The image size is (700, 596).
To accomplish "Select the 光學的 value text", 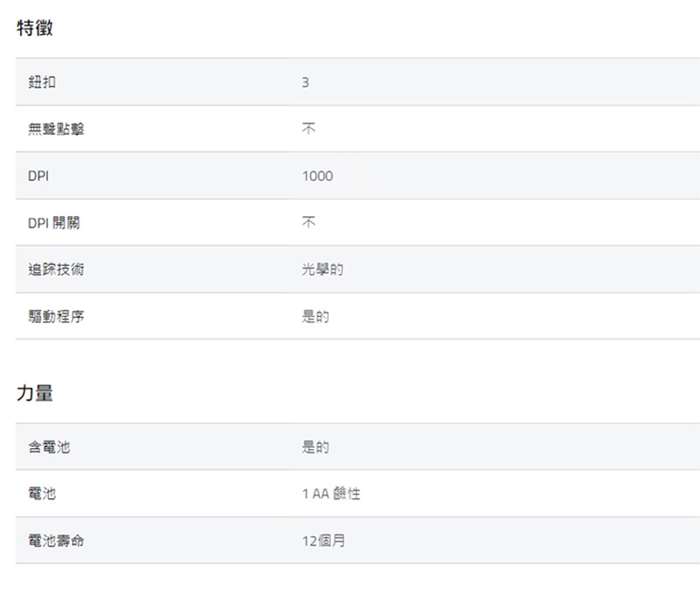I will (323, 270).
